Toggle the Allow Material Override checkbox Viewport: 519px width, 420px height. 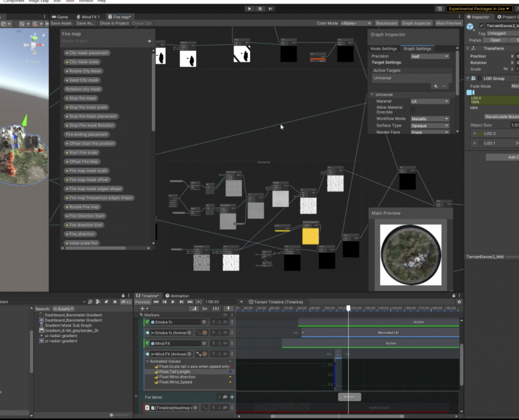[413, 109]
